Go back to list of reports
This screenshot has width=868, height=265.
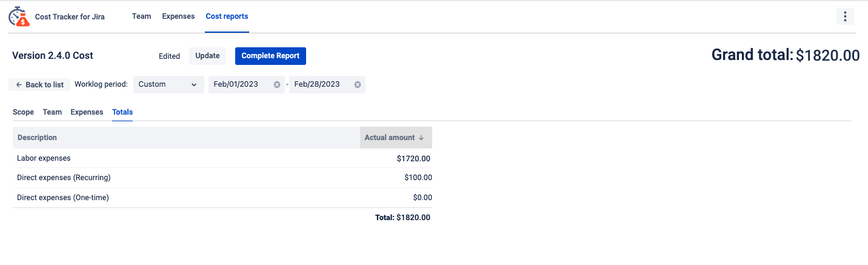40,85
